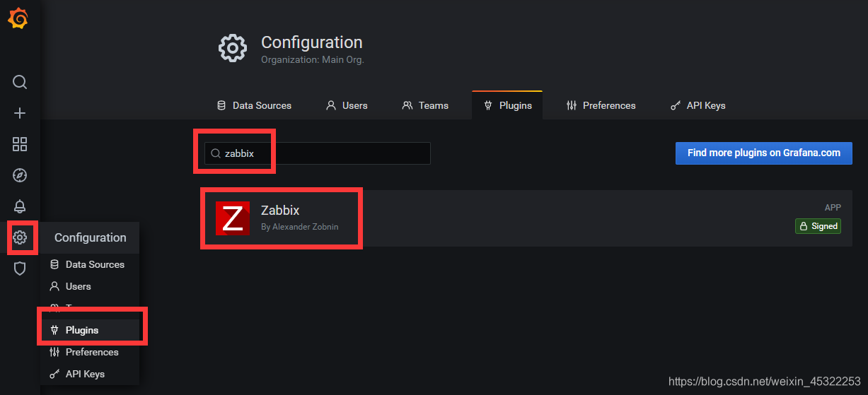Open the Grafana home logo

click(18, 19)
